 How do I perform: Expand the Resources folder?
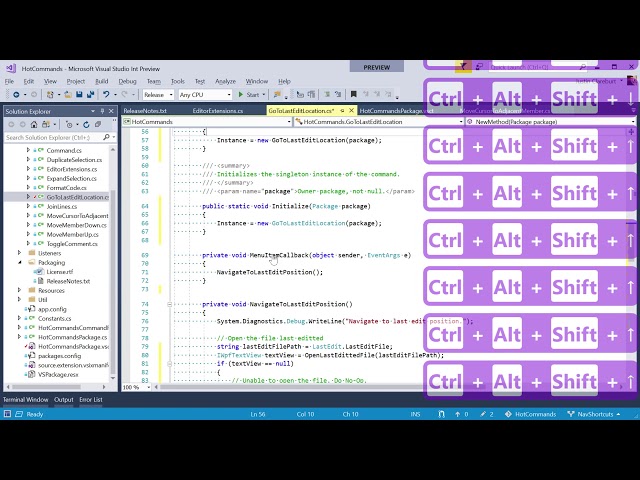(19, 290)
